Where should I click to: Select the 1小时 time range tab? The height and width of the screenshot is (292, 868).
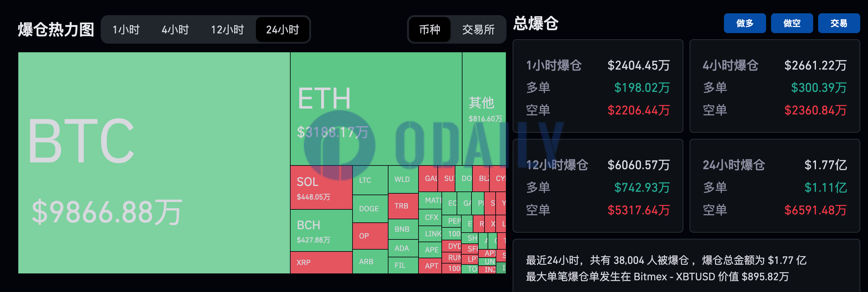point(126,30)
